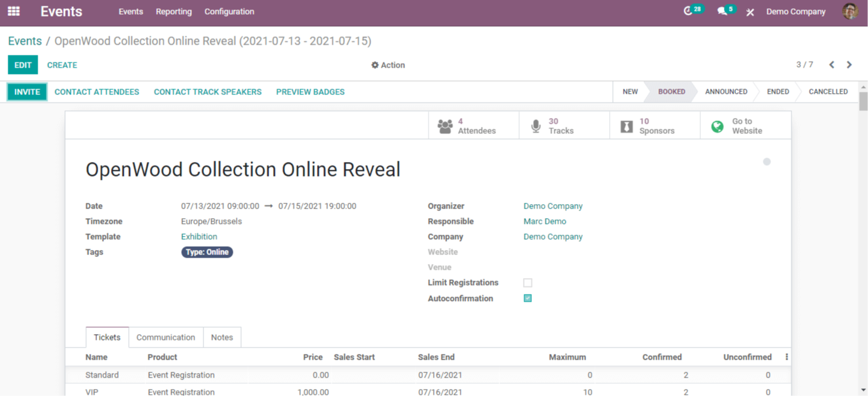Click the CREATE button
The image size is (868, 396).
(62, 65)
